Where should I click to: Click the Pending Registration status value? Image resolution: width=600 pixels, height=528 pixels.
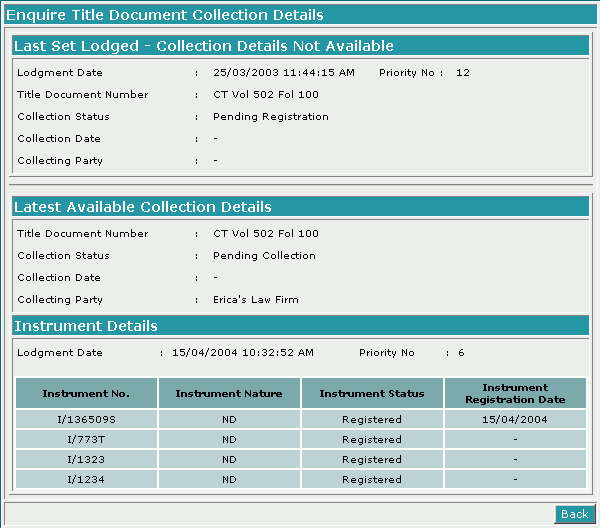(271, 117)
